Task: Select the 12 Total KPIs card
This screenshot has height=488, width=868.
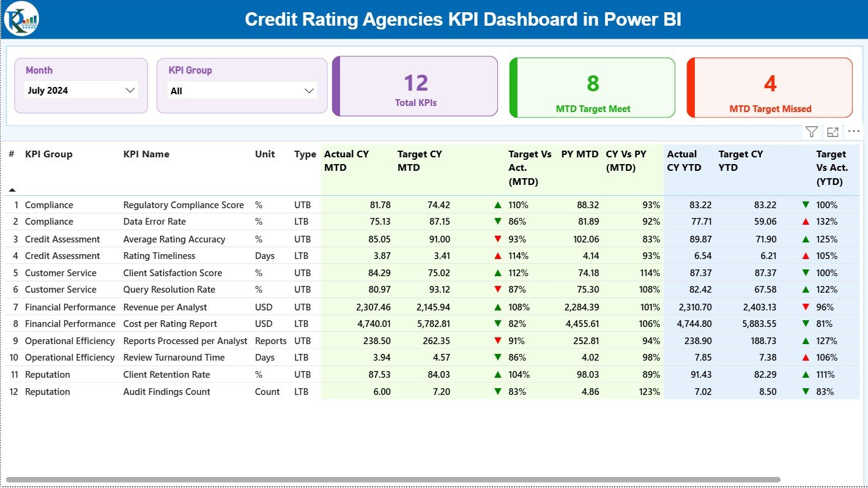Action: point(415,86)
